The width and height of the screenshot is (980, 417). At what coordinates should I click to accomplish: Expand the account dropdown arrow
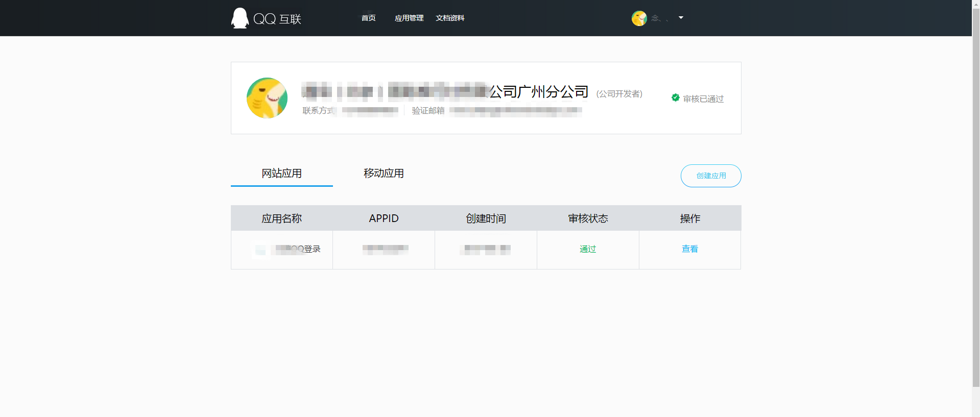click(x=681, y=18)
